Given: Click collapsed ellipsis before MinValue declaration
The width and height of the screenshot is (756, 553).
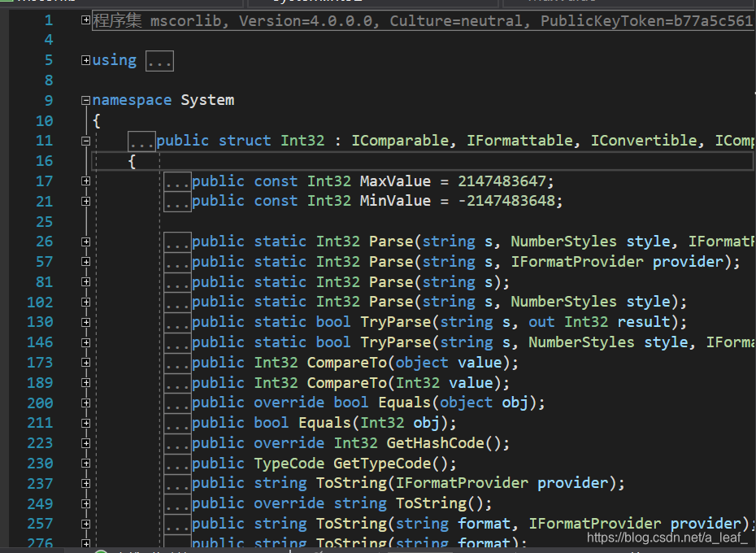Looking at the screenshot, I should [177, 202].
